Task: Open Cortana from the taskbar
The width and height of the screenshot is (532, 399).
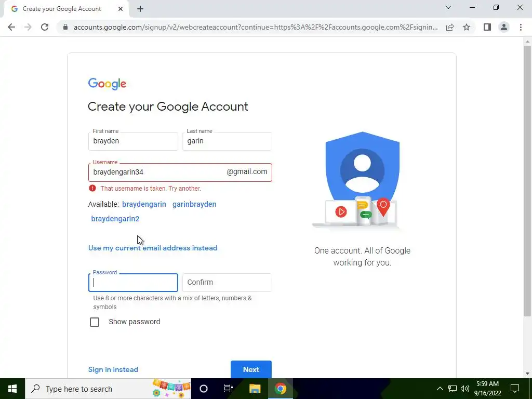Action: (x=204, y=389)
